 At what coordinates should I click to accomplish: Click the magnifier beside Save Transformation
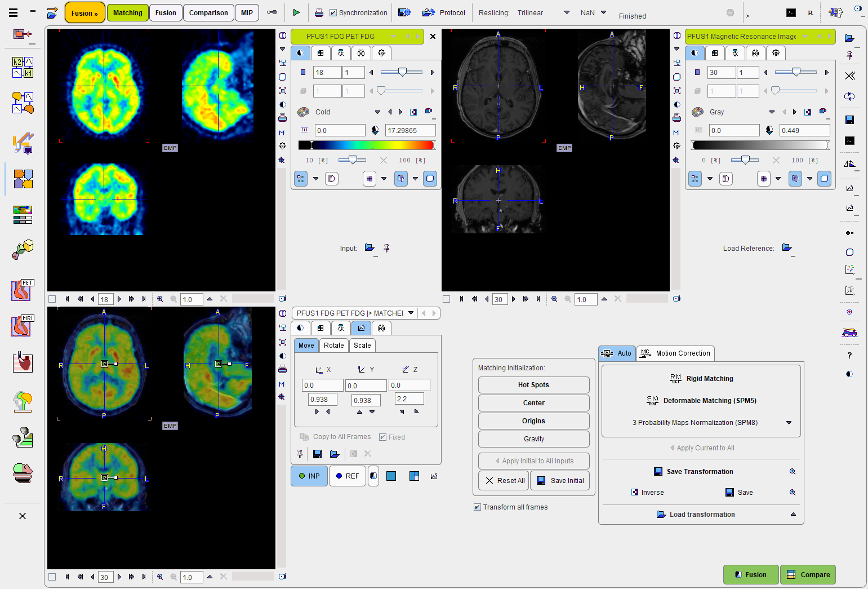coord(793,472)
